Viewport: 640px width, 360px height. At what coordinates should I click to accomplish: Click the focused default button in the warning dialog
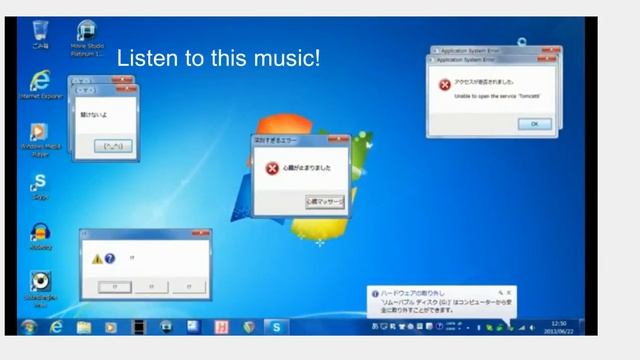pyautogui.click(x=115, y=287)
